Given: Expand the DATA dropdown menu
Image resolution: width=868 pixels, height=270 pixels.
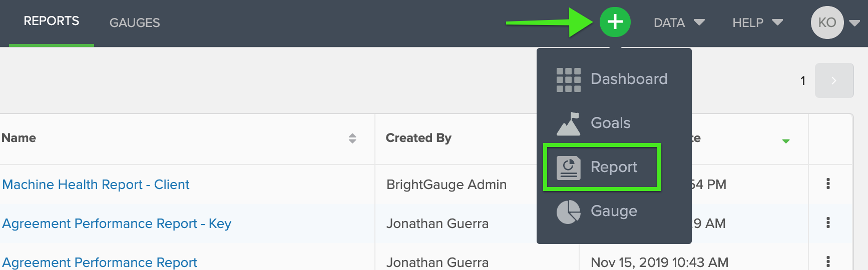Looking at the screenshot, I should pyautogui.click(x=679, y=22).
